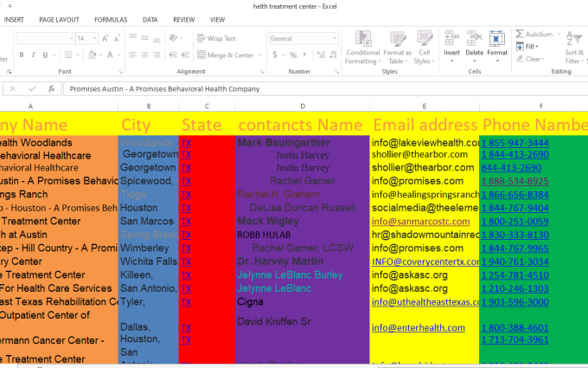Screen dimensions: 588x368
Task: Toggle Underline formatting
Action: point(45,55)
